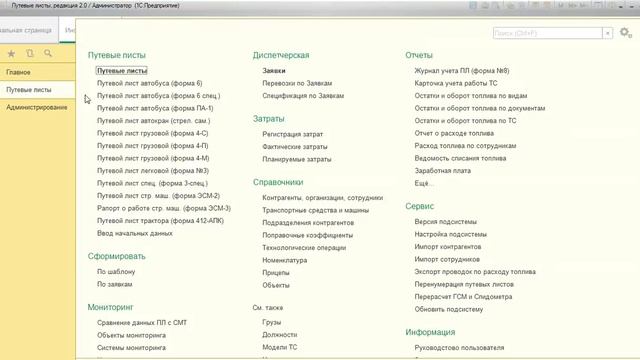Open Технологические операции

pyautogui.click(x=304, y=248)
